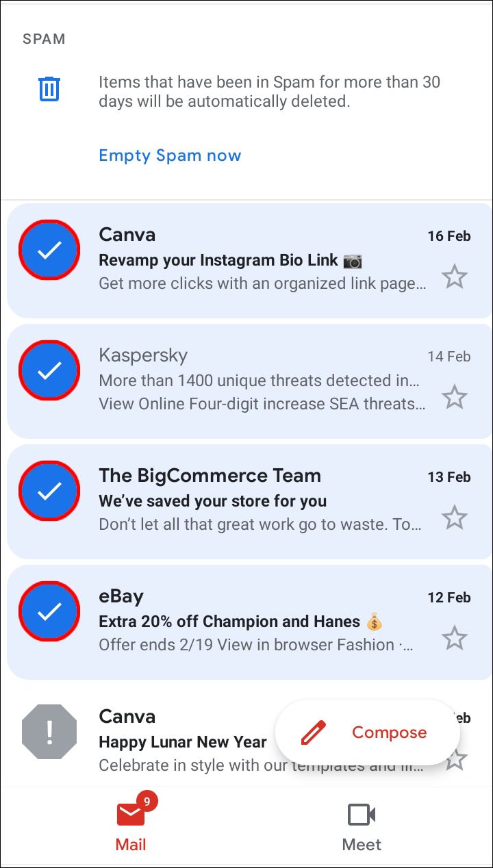The image size is (493, 868).
Task: Open the Happy Lunar New Year email
Action: (x=183, y=742)
